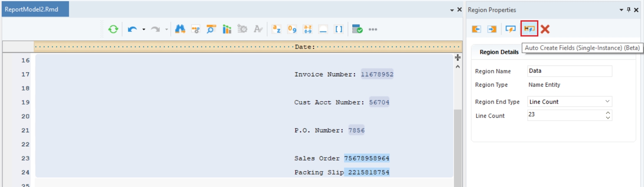This screenshot has height=187, width=644.
Task: Select P.O. number value 7856
Action: click(356, 130)
